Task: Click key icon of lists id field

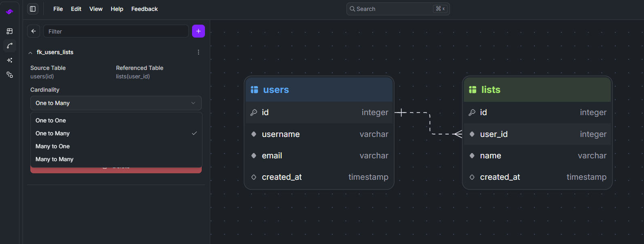Action: pyautogui.click(x=472, y=112)
